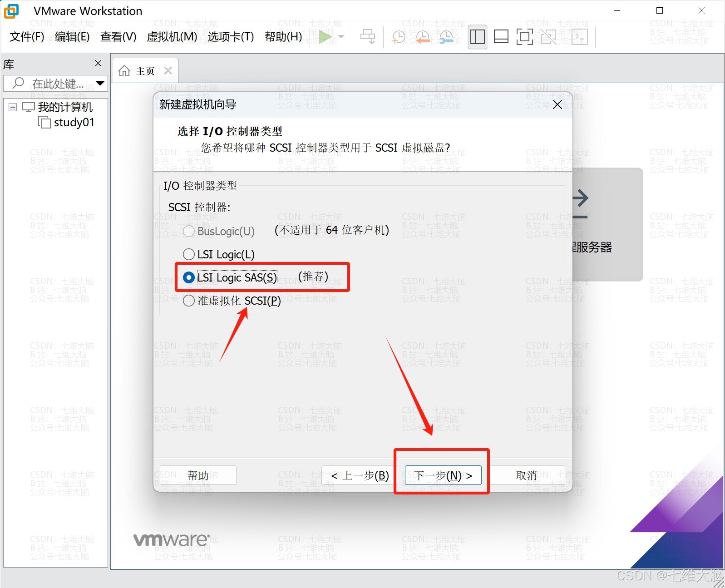Select 我的计算机 in the library tree

click(65, 107)
